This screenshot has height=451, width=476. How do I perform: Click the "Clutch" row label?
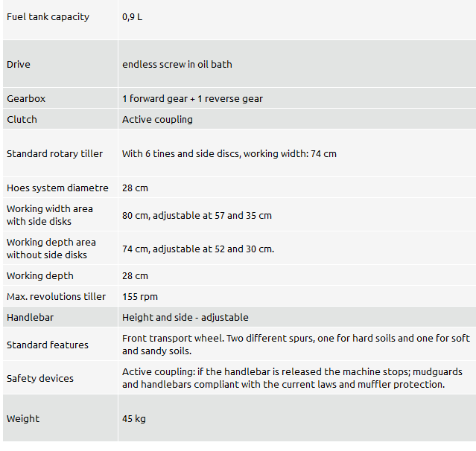(22, 120)
